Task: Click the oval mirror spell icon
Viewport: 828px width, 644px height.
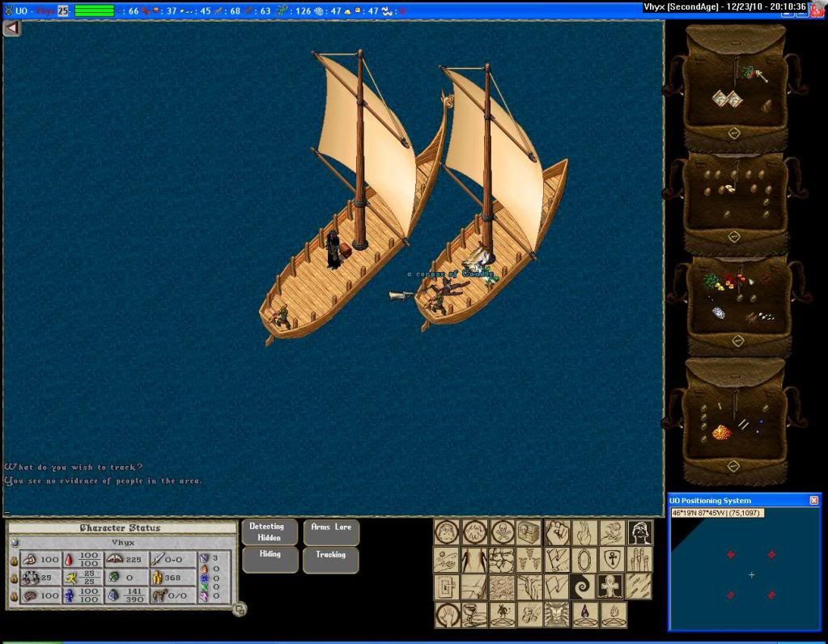Action: coord(584,560)
